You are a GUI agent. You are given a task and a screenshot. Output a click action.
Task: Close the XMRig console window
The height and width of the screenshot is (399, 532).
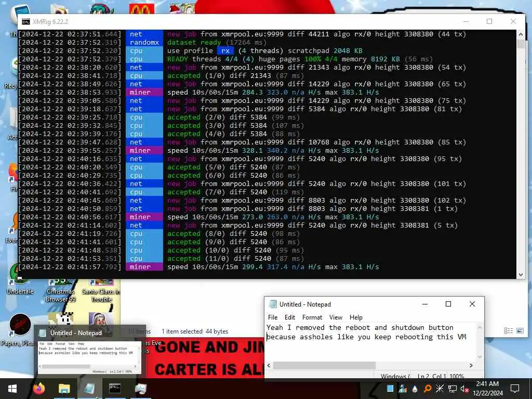point(513,21)
